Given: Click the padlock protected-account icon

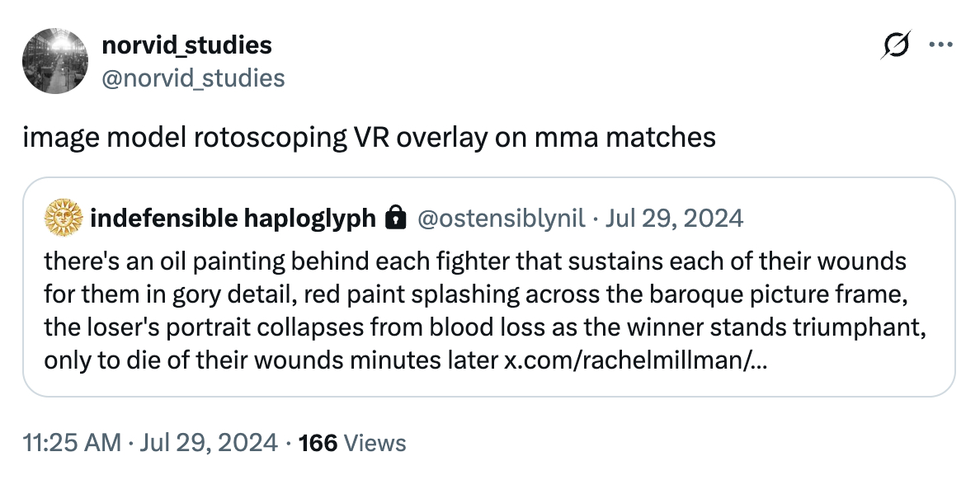Looking at the screenshot, I should pos(396,218).
